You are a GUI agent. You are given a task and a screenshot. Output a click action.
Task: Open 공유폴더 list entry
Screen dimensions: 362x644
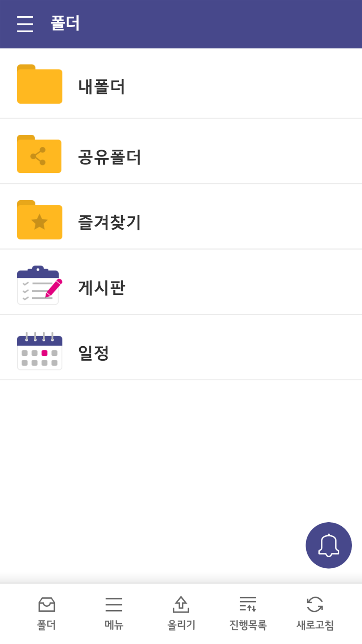[181, 151]
